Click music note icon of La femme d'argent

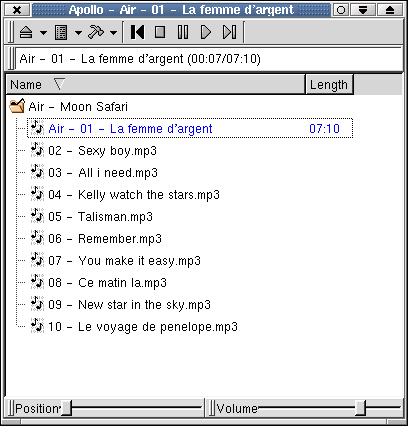[x=37, y=127]
